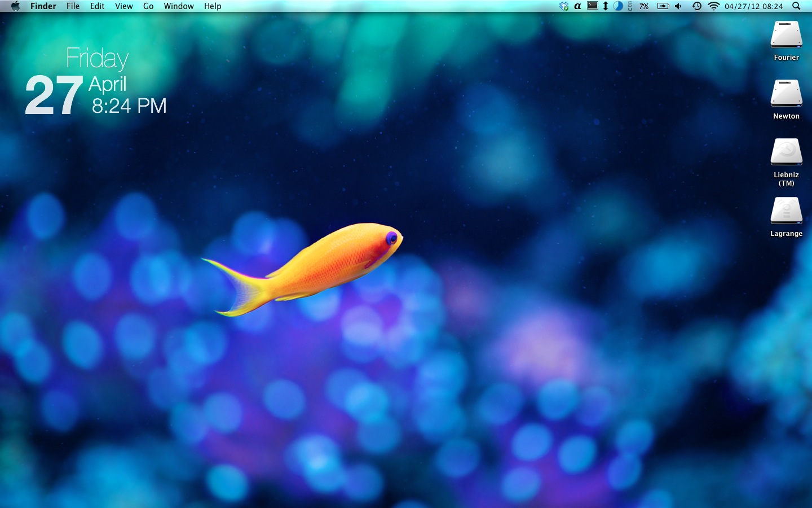This screenshot has height=508, width=812.
Task: Open the battery status menu
Action: pyautogui.click(x=664, y=6)
